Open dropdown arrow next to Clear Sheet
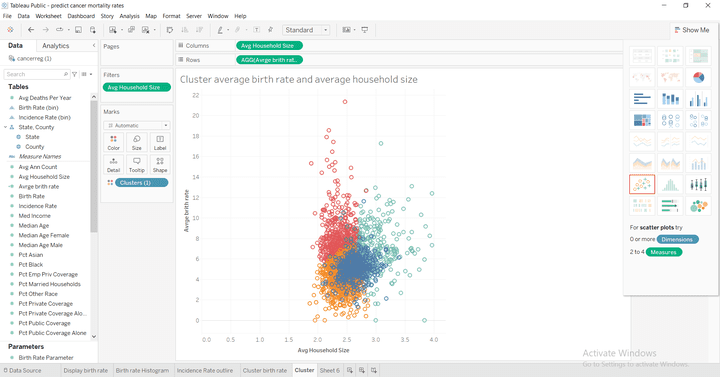Viewport: 720px width, 377px height. click(154, 30)
